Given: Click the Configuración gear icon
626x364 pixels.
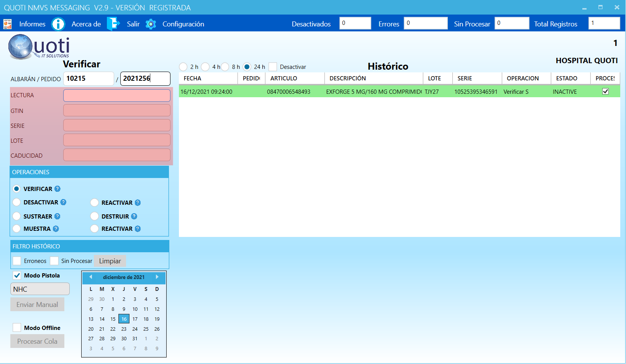Looking at the screenshot, I should [151, 24].
